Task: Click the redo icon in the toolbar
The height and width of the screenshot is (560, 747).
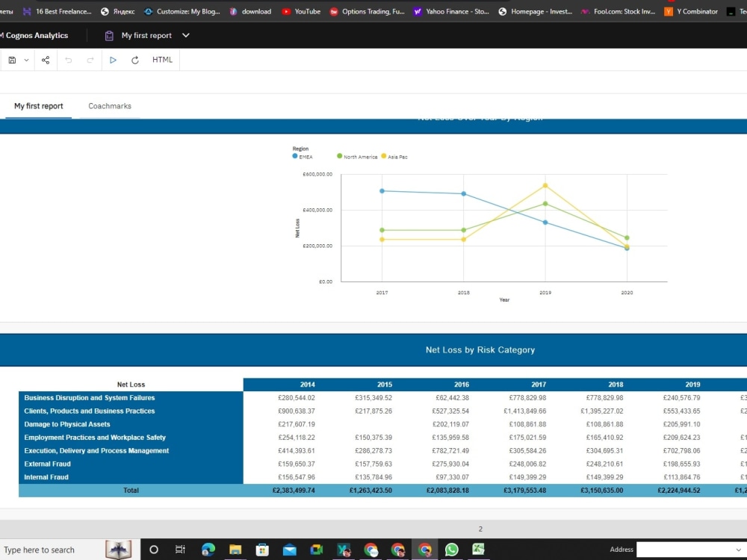Action: (x=90, y=60)
